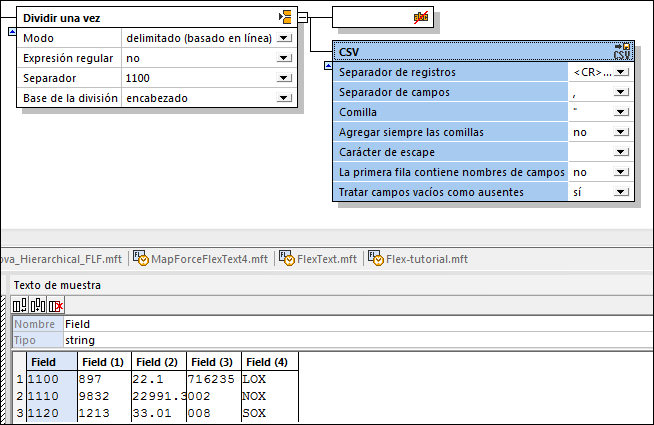The width and height of the screenshot is (654, 425).
Task: Select the Field (4) column header
Action: tap(270, 362)
